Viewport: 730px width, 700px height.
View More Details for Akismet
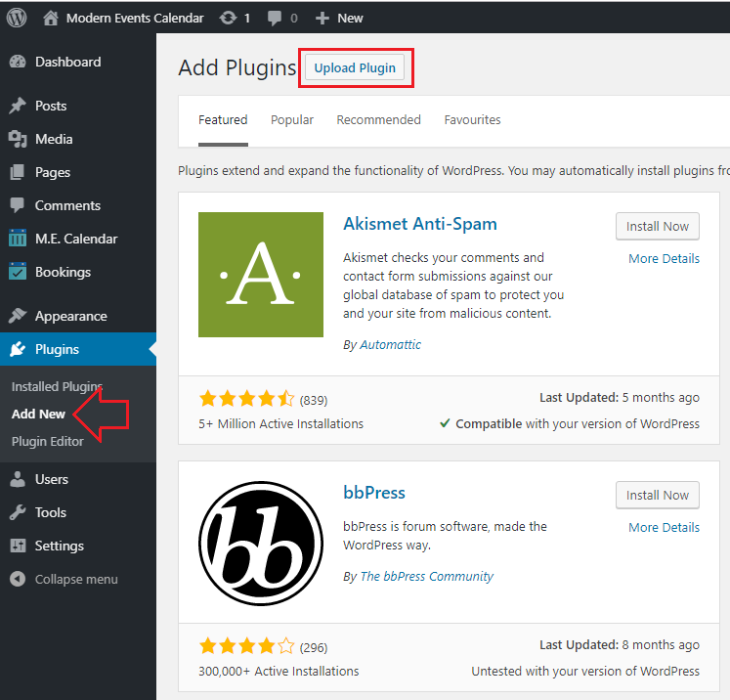[664, 258]
